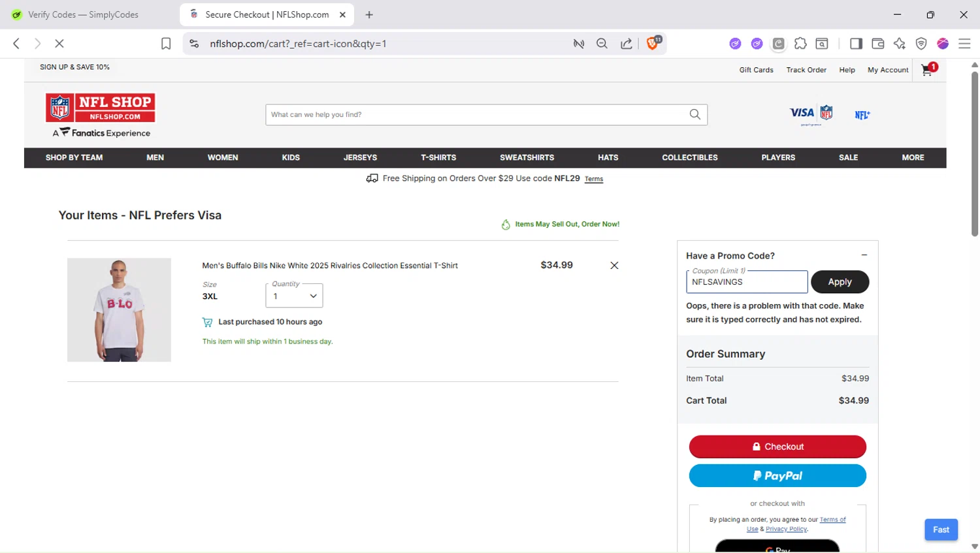The image size is (980, 553).
Task: Open the MEN menu
Action: (x=155, y=157)
